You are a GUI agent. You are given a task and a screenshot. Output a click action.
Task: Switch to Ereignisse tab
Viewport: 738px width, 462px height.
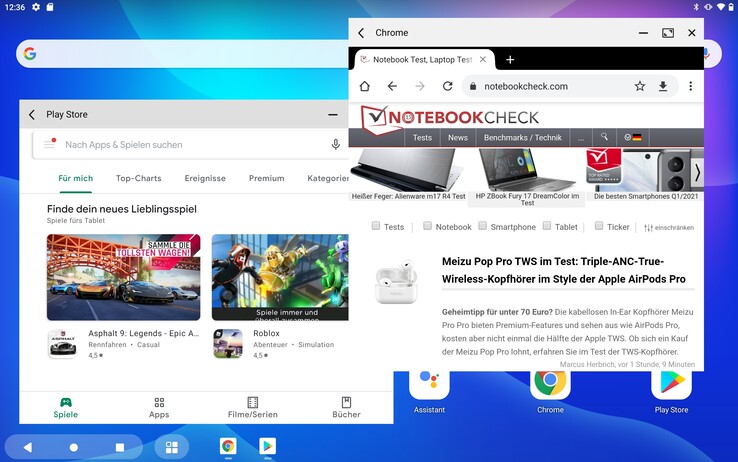tap(205, 178)
